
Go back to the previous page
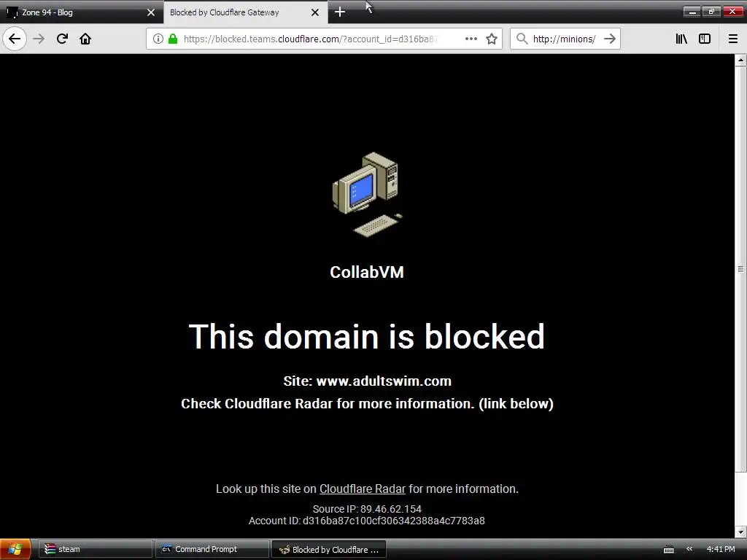[15, 39]
